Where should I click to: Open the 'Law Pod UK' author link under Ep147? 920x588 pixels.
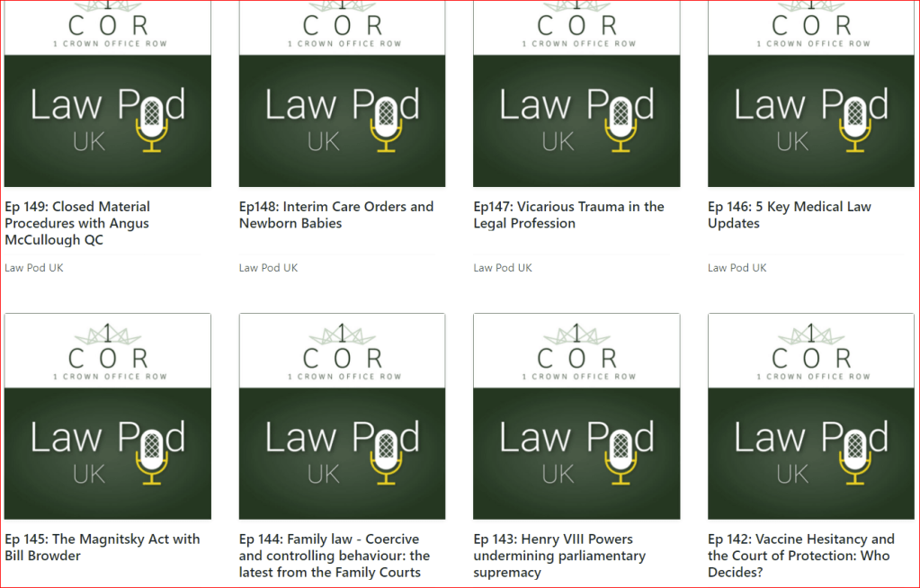click(503, 268)
